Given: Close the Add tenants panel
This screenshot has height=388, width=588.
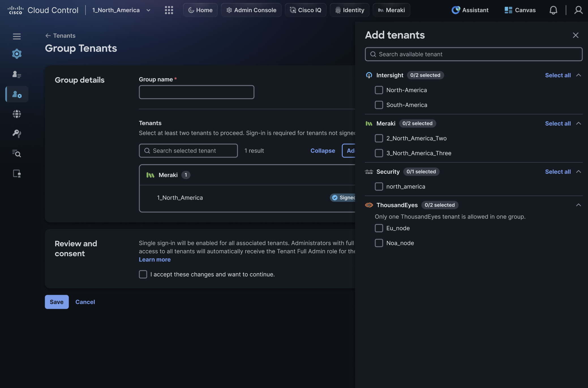Looking at the screenshot, I should (x=576, y=35).
